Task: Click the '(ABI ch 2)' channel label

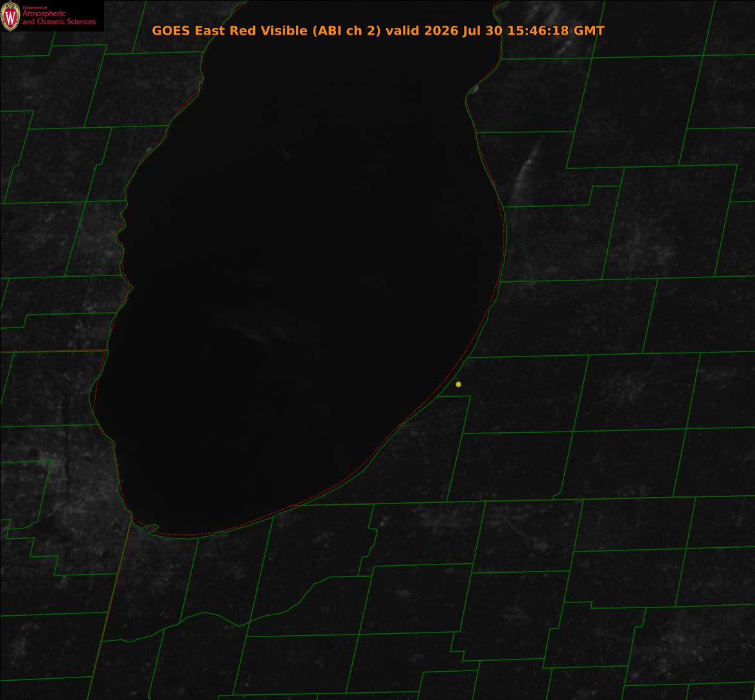Action: (x=346, y=30)
